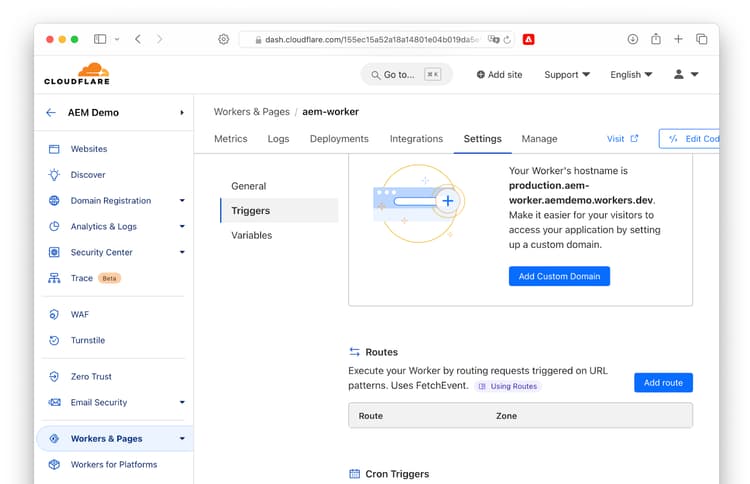
Task: Open the Safari sidebar toggle
Action: [100, 39]
